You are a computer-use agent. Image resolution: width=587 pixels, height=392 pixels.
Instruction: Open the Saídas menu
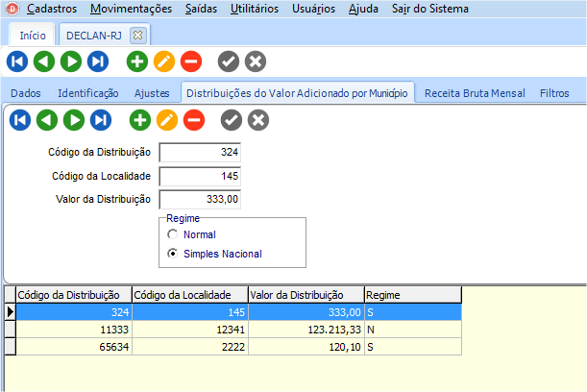pos(201,9)
